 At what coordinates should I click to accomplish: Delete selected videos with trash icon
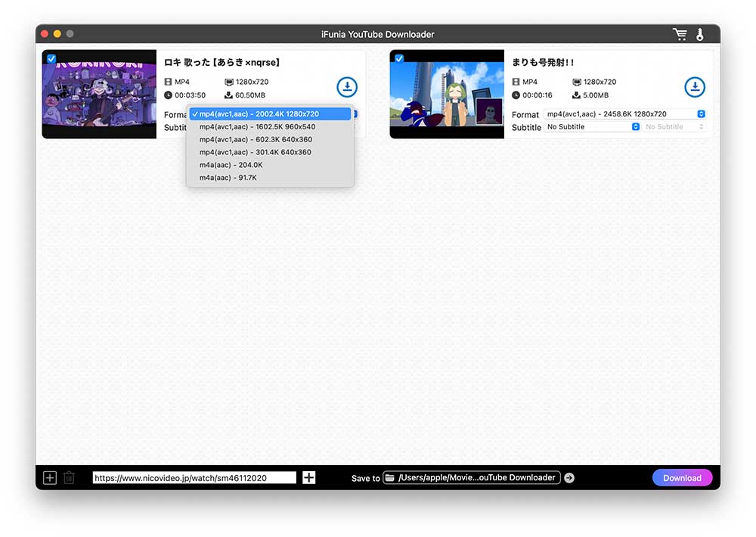(x=69, y=477)
